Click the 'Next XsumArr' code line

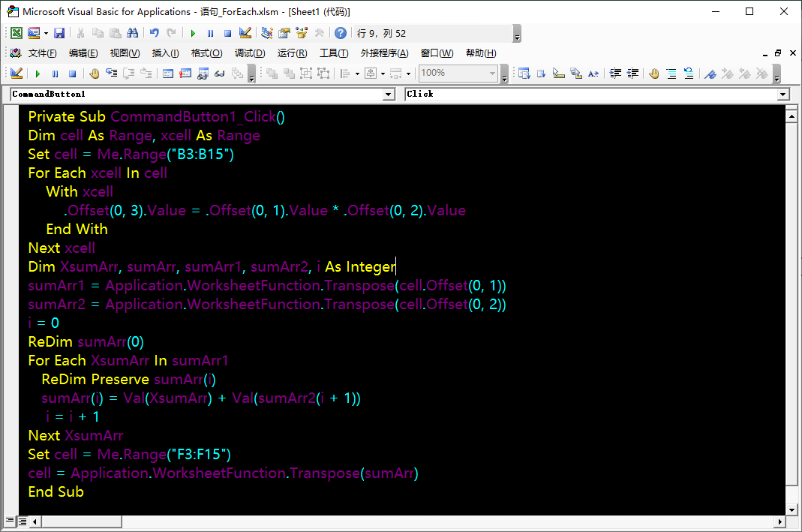coord(76,435)
